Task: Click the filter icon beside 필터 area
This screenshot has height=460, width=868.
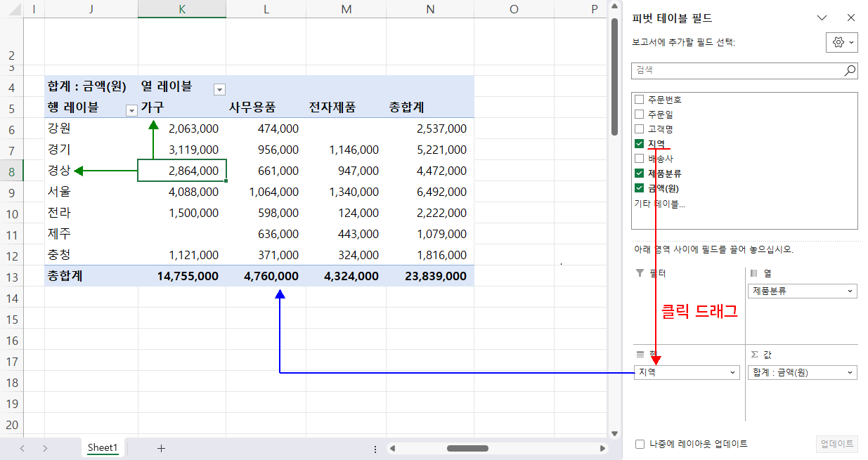Action: [x=638, y=274]
